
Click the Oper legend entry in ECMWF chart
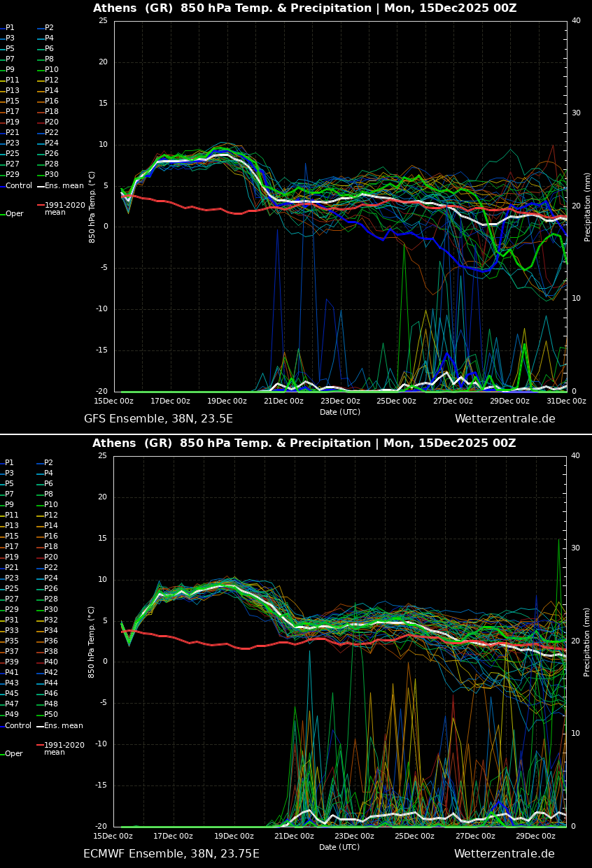click(14, 754)
